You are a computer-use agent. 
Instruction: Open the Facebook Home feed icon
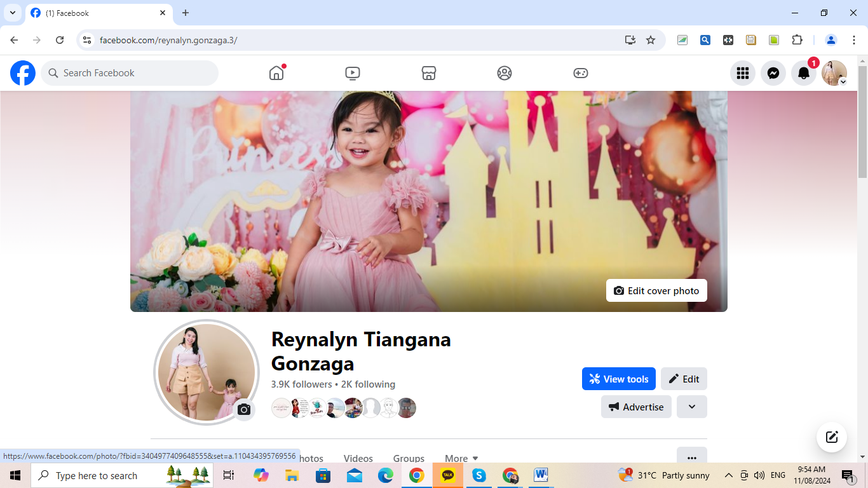[x=276, y=73]
